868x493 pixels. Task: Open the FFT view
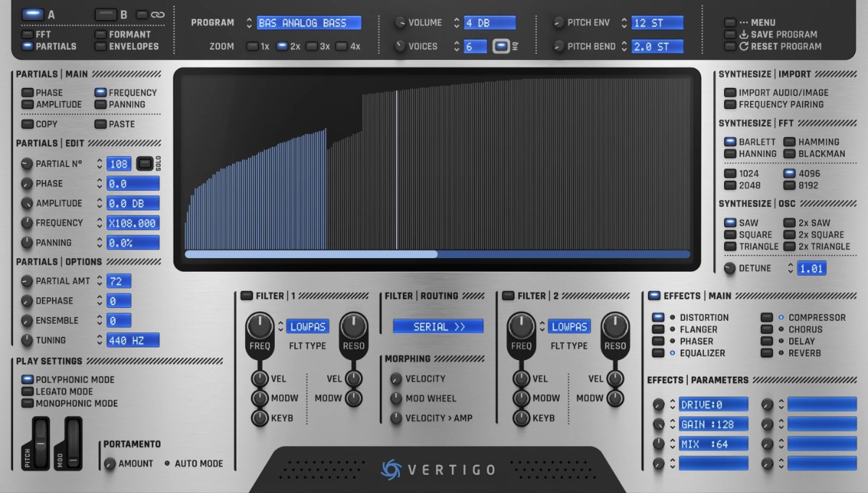tap(27, 34)
